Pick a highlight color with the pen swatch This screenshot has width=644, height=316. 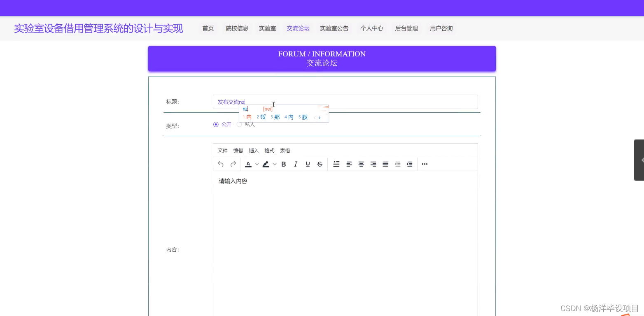click(266, 164)
